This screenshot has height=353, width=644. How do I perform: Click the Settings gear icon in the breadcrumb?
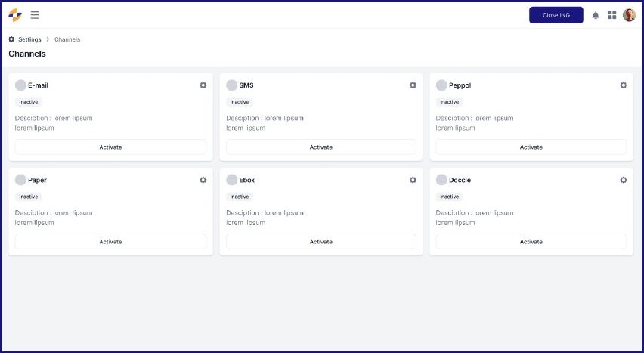click(x=11, y=39)
